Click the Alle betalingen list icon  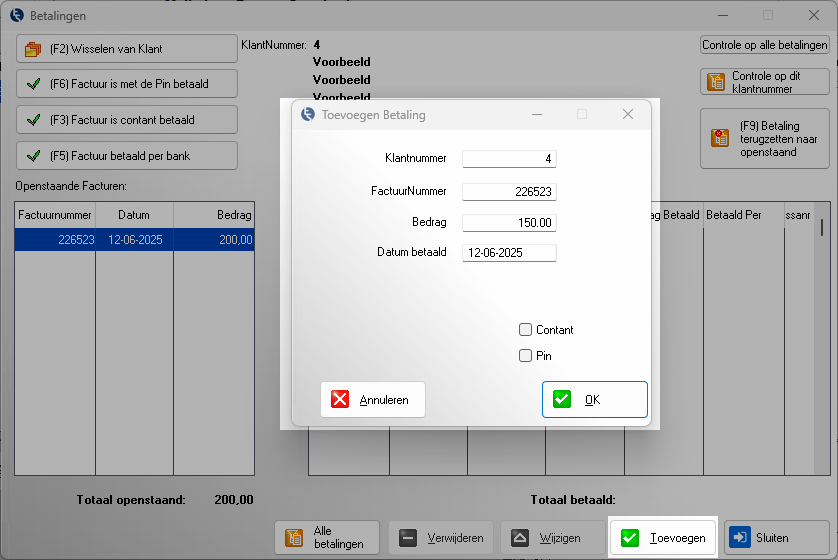pyautogui.click(x=294, y=538)
